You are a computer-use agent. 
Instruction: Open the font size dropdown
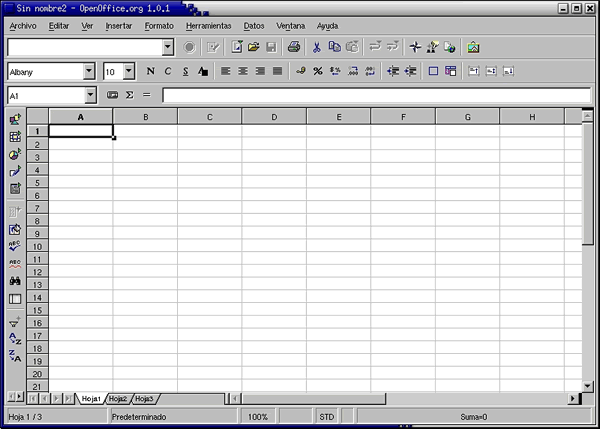coord(128,71)
